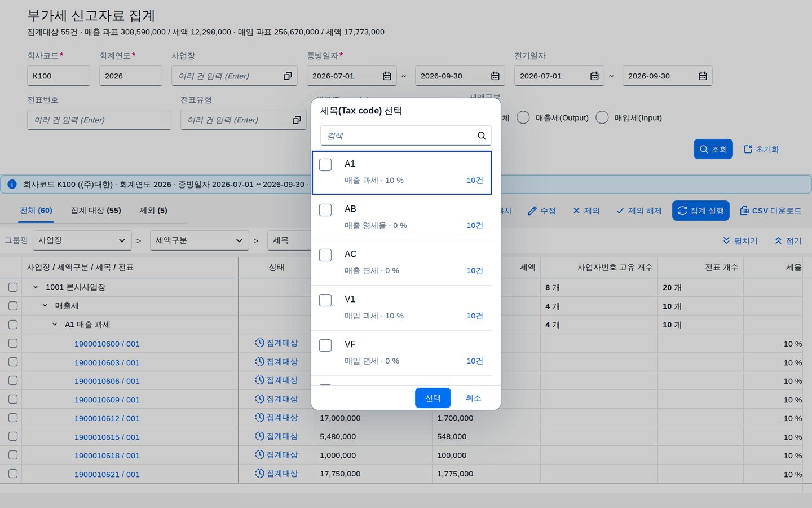
Task: Switch to the 제외 (5) tab
Action: 153,211
